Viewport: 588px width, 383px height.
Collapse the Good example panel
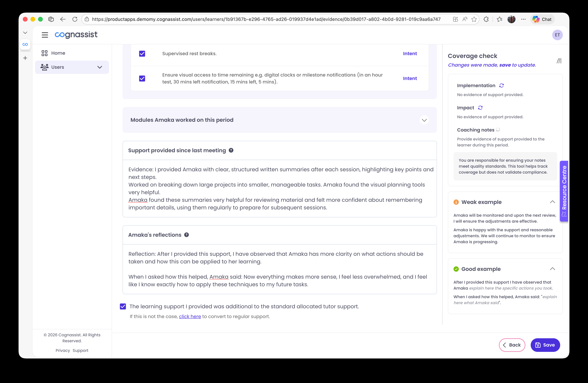coord(552,269)
